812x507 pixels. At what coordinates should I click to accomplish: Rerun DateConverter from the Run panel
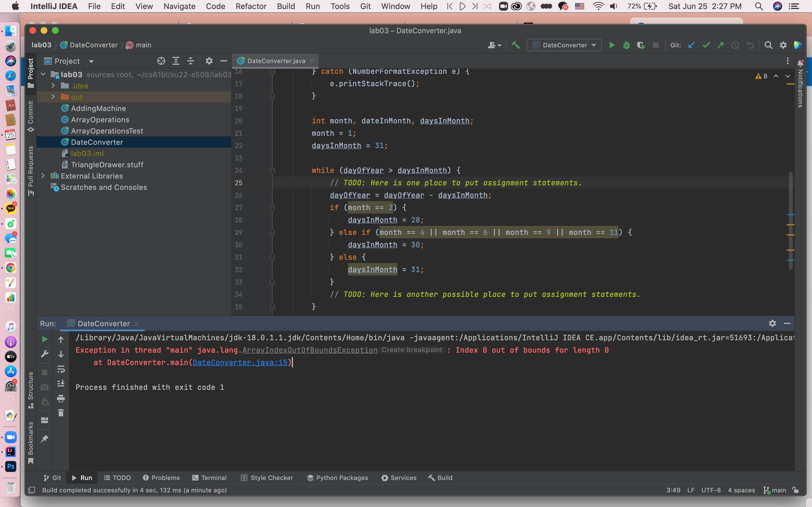(44, 339)
